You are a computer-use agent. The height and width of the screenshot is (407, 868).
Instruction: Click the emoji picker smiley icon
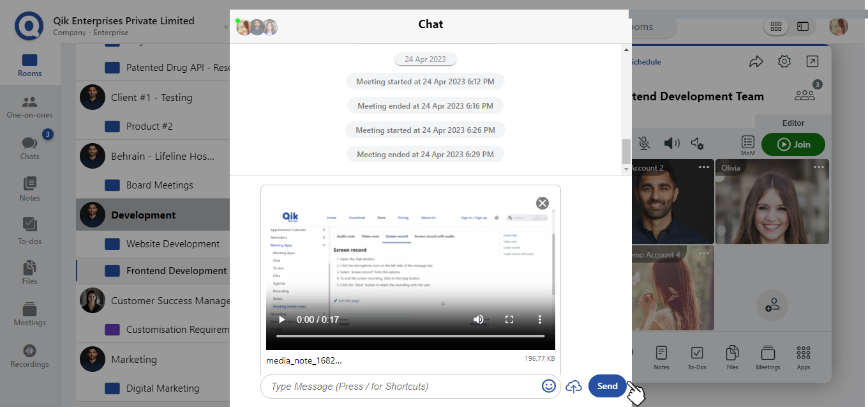click(548, 386)
